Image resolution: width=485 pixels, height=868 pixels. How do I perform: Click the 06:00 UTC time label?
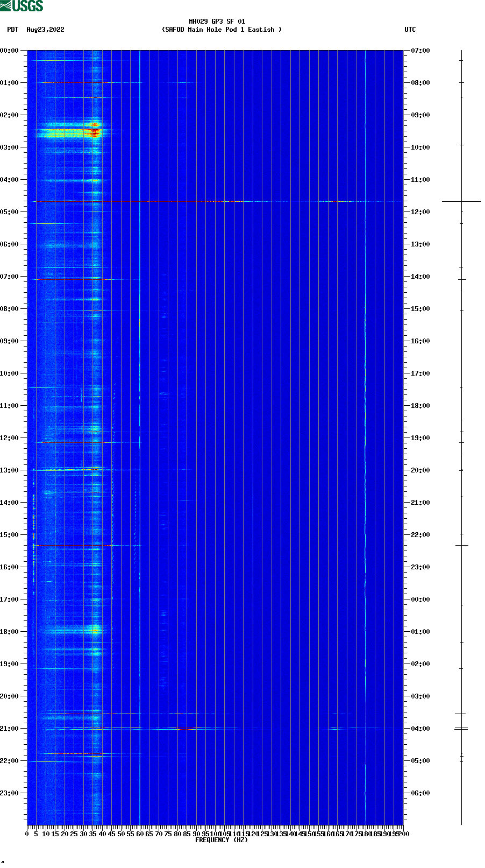(x=420, y=793)
